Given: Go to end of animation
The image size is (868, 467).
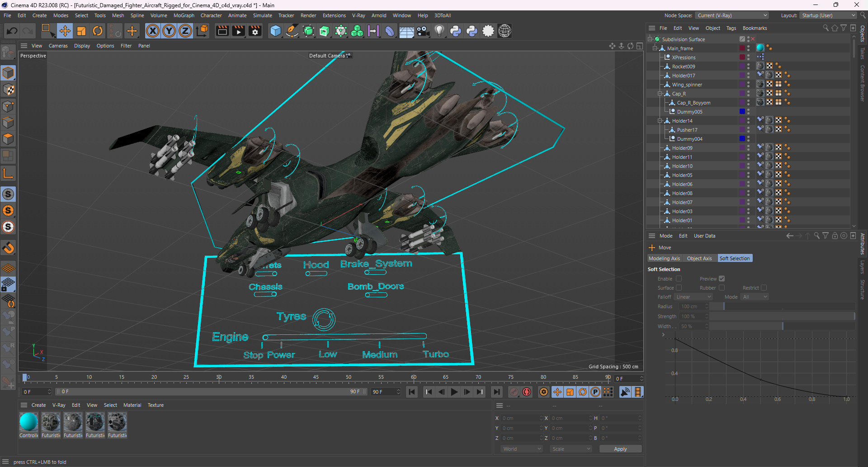Looking at the screenshot, I should pyautogui.click(x=497, y=392).
